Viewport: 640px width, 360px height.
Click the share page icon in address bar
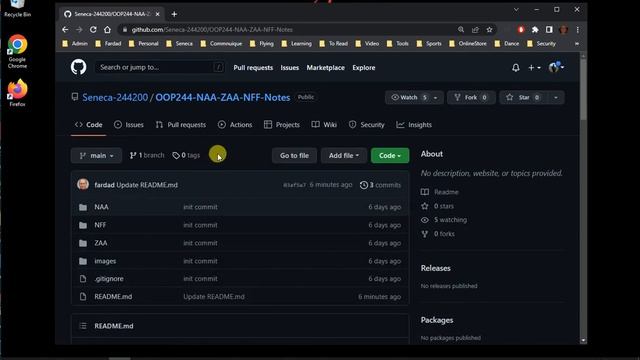point(475,30)
